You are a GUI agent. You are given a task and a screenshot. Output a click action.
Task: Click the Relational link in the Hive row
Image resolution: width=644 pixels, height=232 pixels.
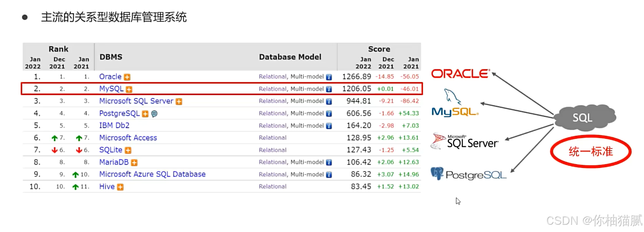click(273, 186)
